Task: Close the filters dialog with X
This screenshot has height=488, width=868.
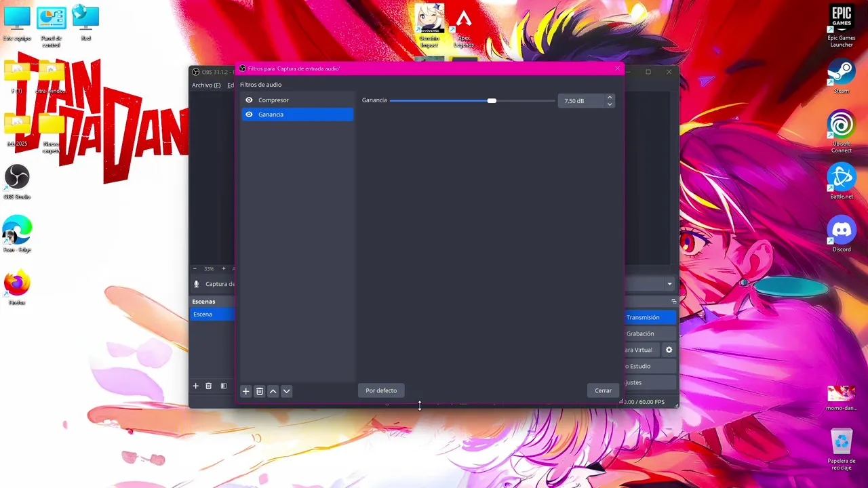Action: pos(617,68)
